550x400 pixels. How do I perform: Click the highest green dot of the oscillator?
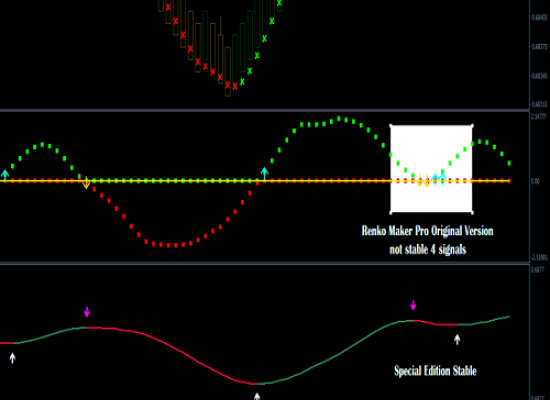pyautogui.click(x=339, y=119)
